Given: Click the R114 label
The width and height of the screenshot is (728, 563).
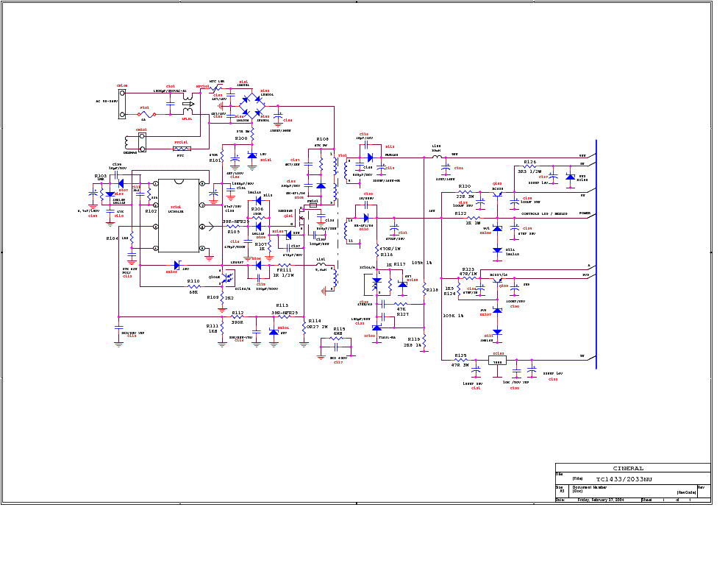Looking at the screenshot, I should tap(315, 321).
